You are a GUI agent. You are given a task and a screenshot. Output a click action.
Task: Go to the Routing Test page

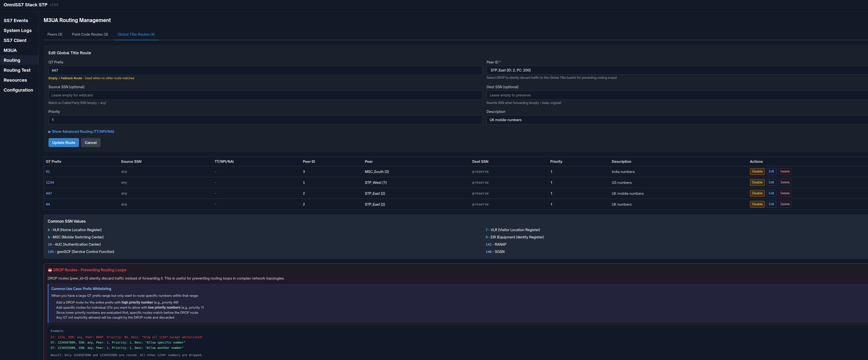(x=17, y=70)
